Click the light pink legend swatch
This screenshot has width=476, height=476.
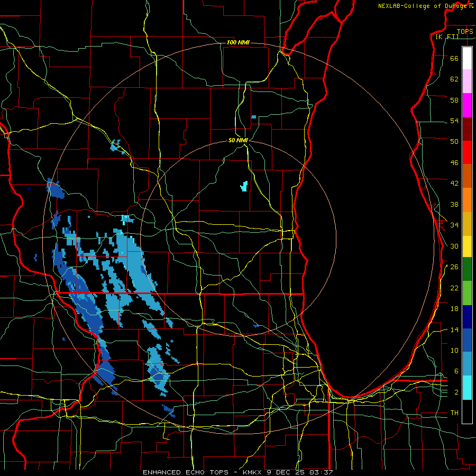pos(467,81)
